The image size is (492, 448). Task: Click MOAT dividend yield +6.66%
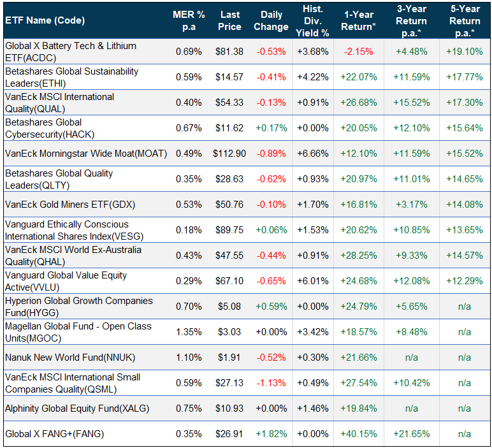[x=312, y=154]
